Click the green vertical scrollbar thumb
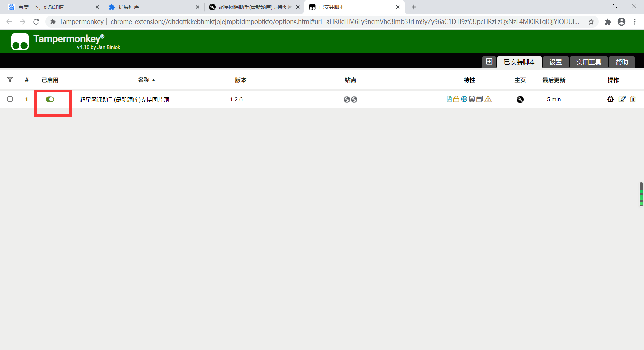This screenshot has height=350, width=644. pos(641,194)
